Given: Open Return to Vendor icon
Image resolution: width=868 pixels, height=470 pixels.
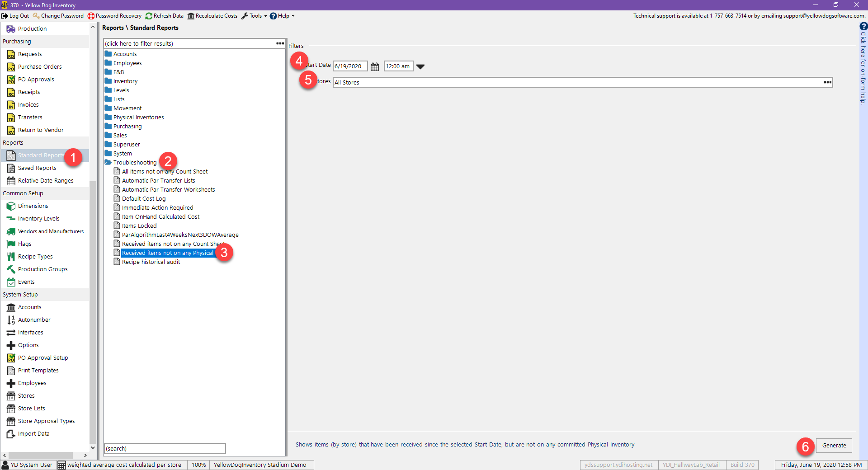Looking at the screenshot, I should (x=11, y=130).
